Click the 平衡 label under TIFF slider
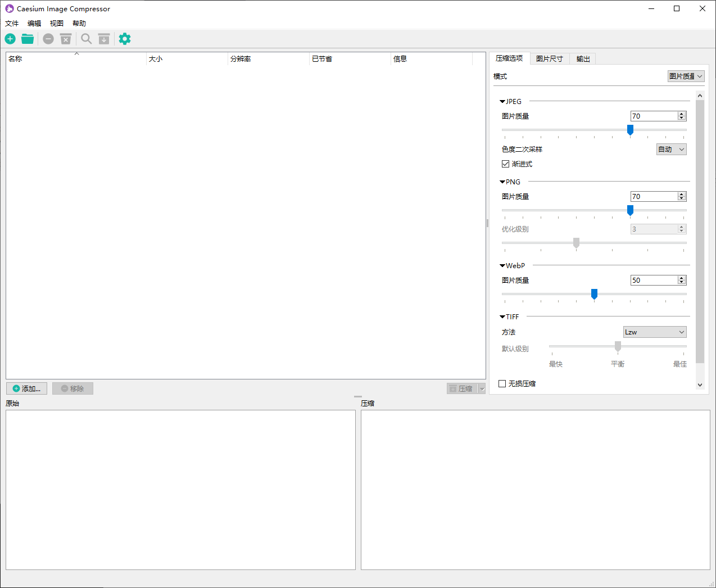The image size is (716, 588). tap(618, 364)
